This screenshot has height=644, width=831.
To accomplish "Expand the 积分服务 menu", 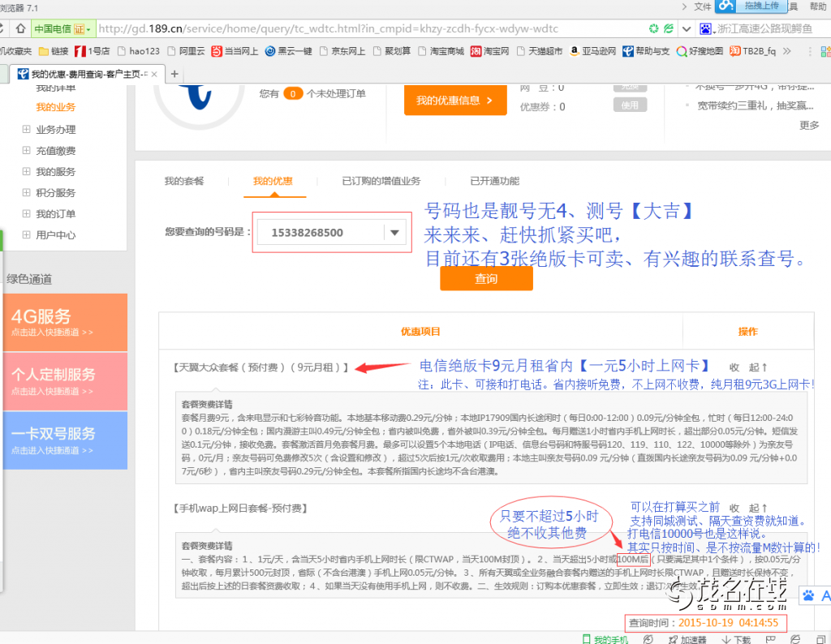I will tap(26, 193).
